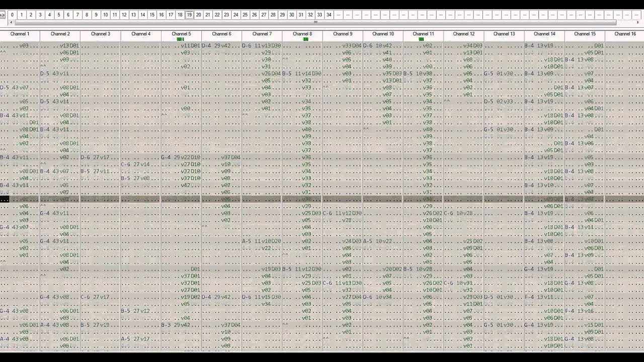Select order position 5 in the sequence list
644x362 pixels.
tap(58, 15)
